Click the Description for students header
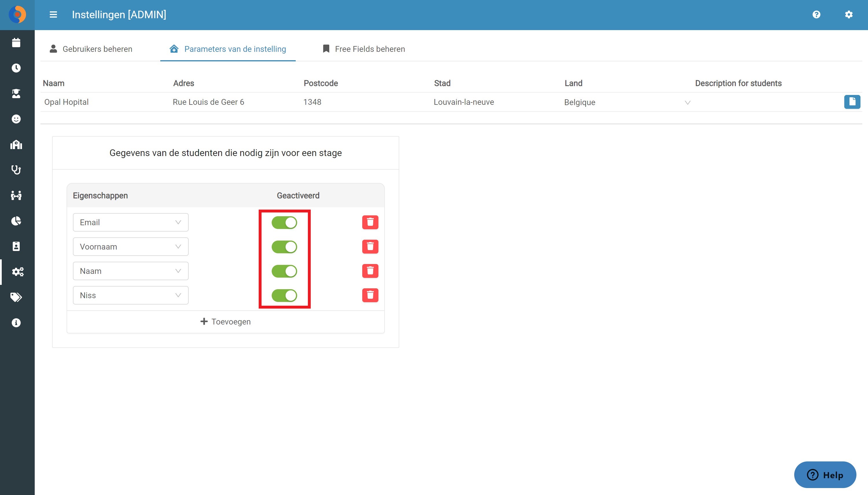This screenshot has width=868, height=495. pyautogui.click(x=738, y=83)
